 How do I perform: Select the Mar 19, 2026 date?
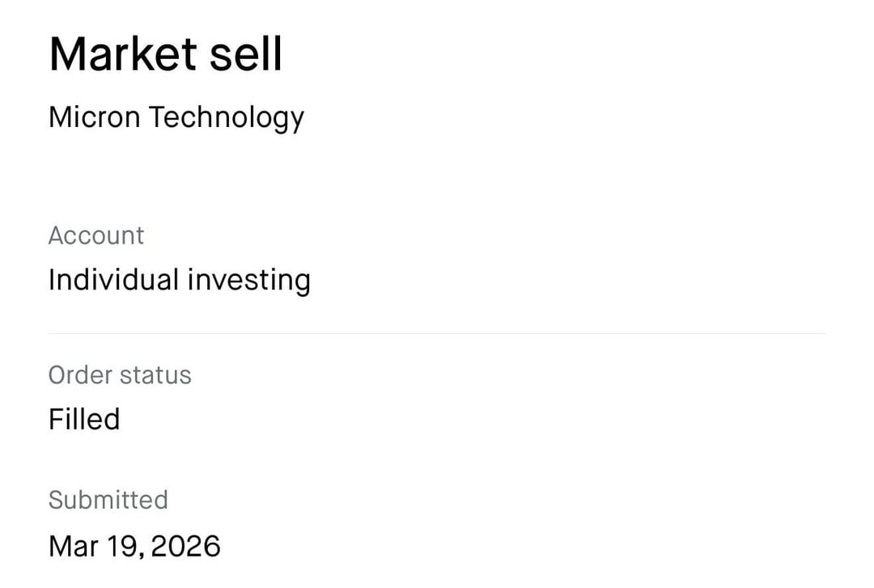(x=134, y=546)
